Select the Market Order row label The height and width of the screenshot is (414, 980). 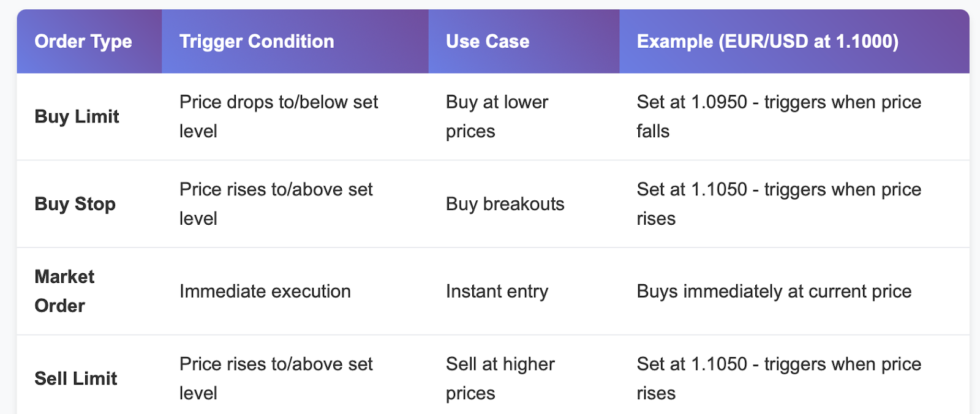click(64, 291)
